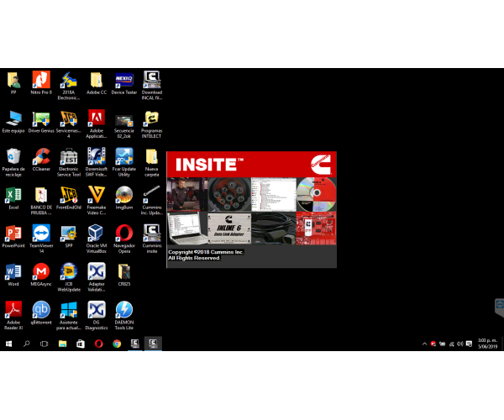Switch to first Cummins Insite taskbar window
This screenshot has width=504, height=420.
click(x=135, y=344)
